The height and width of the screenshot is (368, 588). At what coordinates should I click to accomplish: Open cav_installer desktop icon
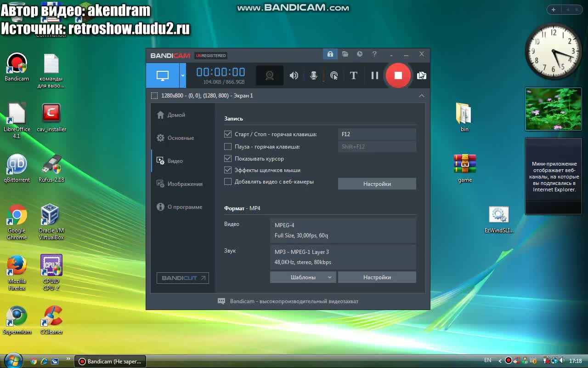pyautogui.click(x=51, y=118)
